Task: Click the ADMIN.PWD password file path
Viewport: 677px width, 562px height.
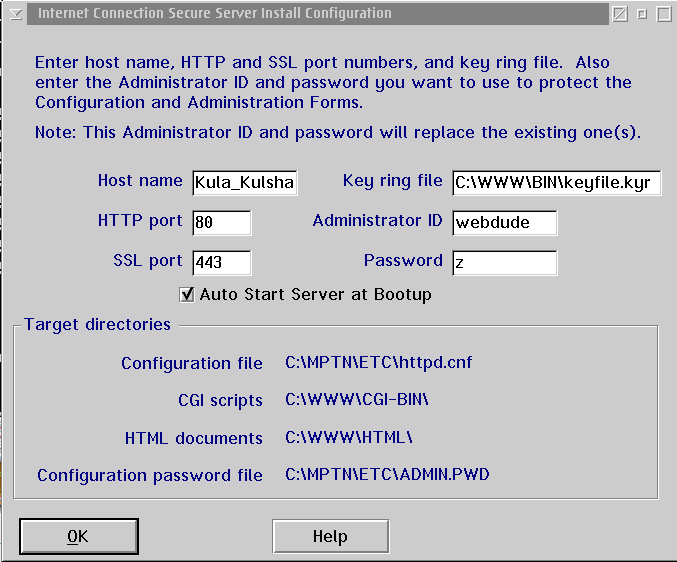Action: click(x=387, y=474)
